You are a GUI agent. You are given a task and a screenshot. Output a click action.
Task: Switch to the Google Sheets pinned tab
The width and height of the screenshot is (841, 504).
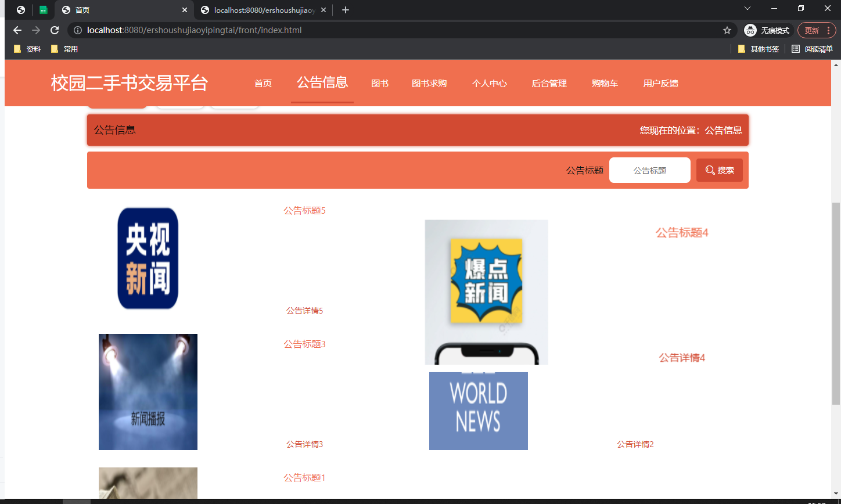click(x=44, y=10)
